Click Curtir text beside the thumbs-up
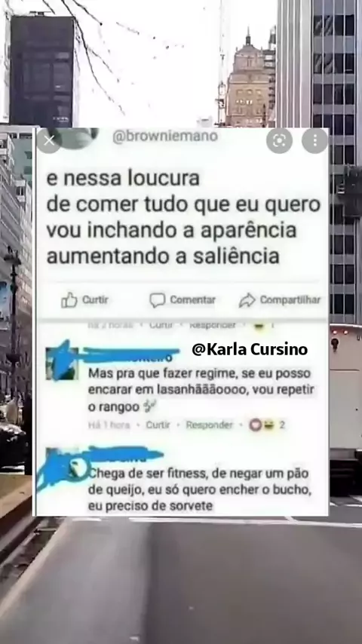The width and height of the screenshot is (362, 644). coord(95,299)
